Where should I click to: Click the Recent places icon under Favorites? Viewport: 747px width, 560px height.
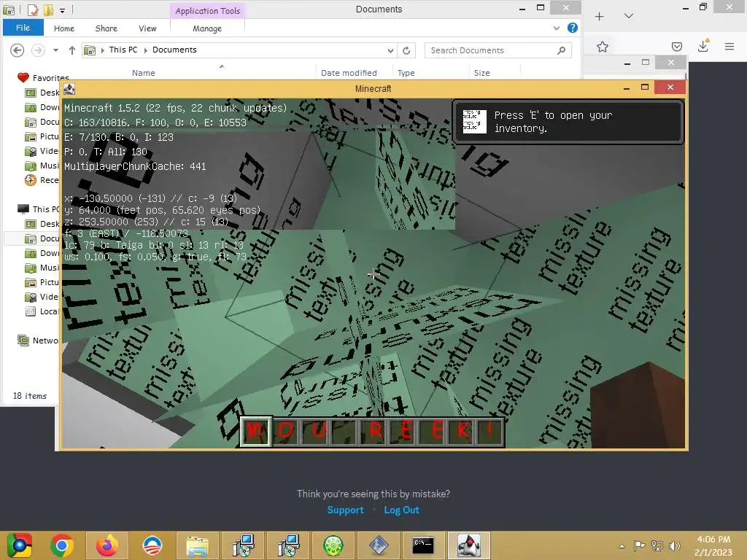tap(31, 180)
